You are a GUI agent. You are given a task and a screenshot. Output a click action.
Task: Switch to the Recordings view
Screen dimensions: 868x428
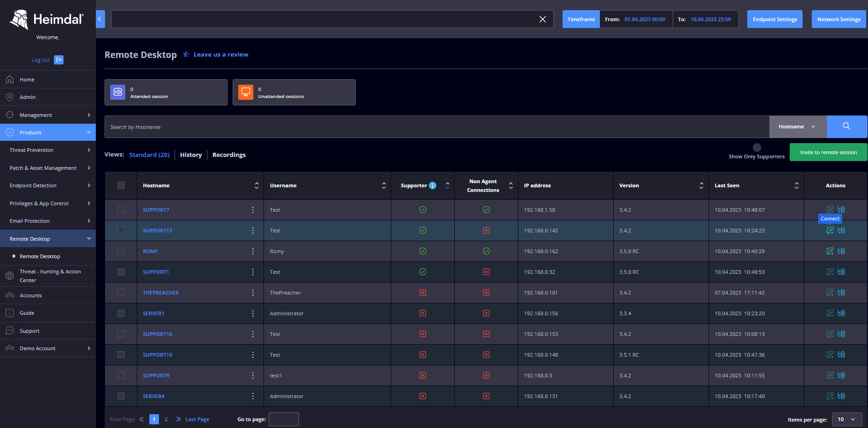[229, 155]
